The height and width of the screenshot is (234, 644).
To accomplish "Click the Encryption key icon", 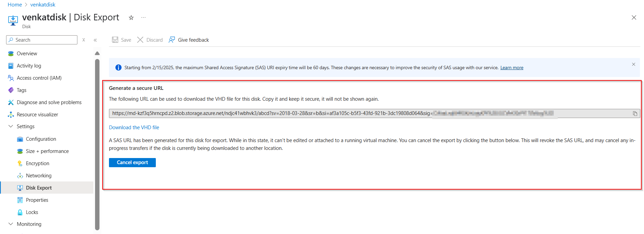I will (20, 163).
